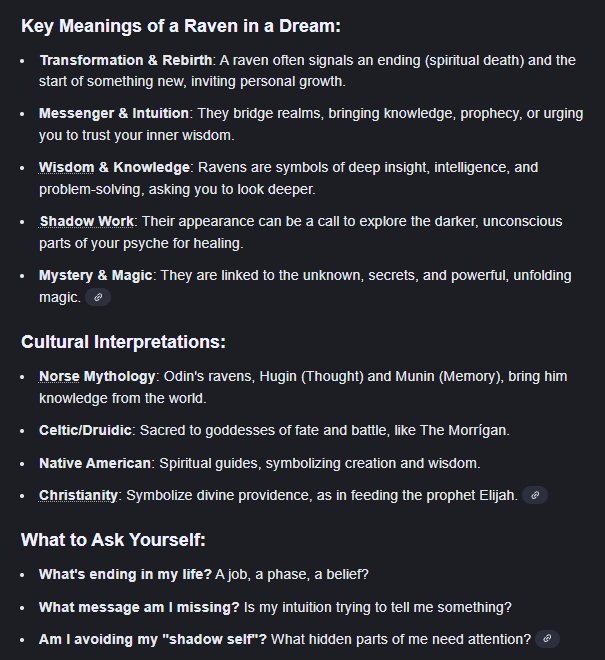Image resolution: width=605 pixels, height=660 pixels.
Task: Click the "Native American" bold term
Action: point(95,463)
